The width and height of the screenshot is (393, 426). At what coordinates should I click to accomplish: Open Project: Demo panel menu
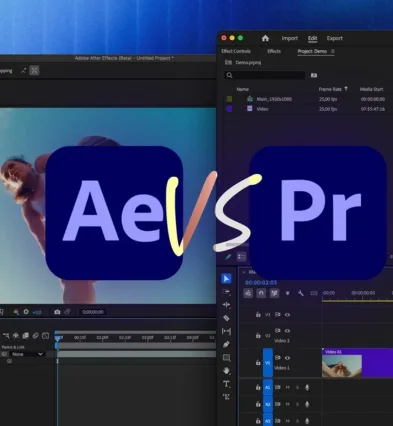pyautogui.click(x=333, y=51)
